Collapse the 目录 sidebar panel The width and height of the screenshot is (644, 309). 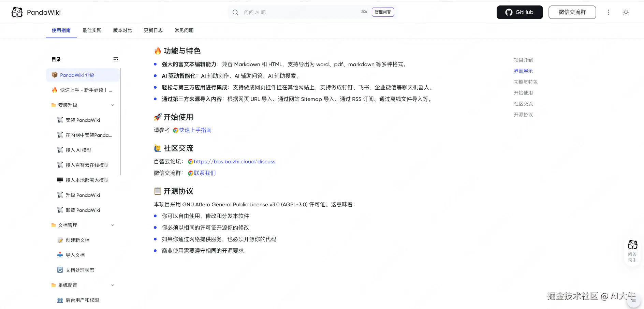click(x=116, y=59)
